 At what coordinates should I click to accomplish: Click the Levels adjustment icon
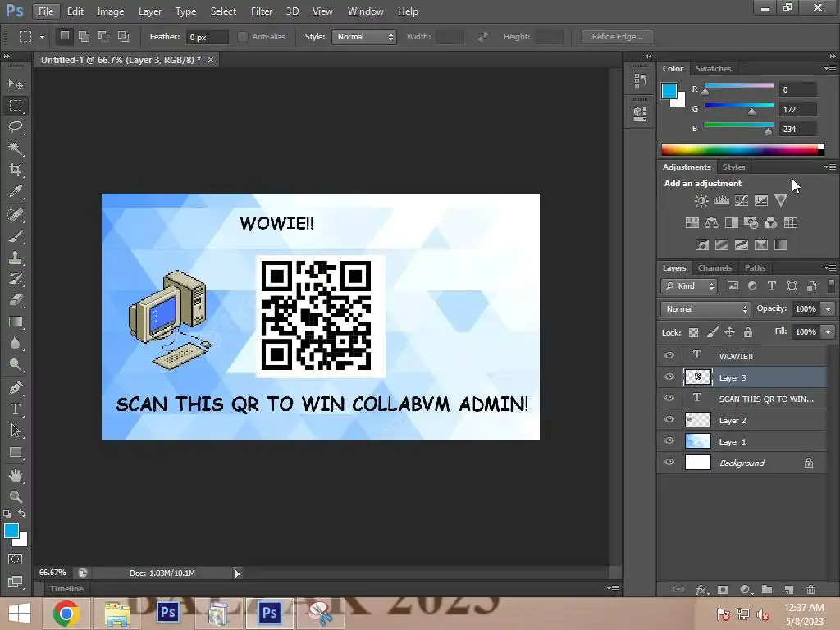[x=722, y=200]
